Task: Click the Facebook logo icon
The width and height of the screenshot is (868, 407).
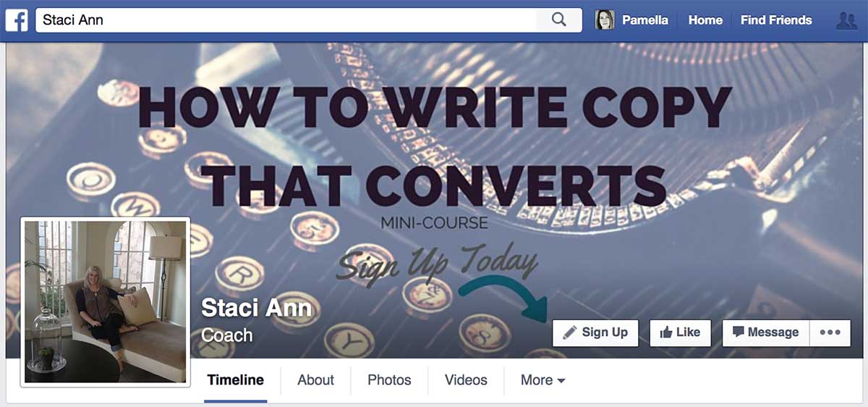Action: click(x=17, y=20)
